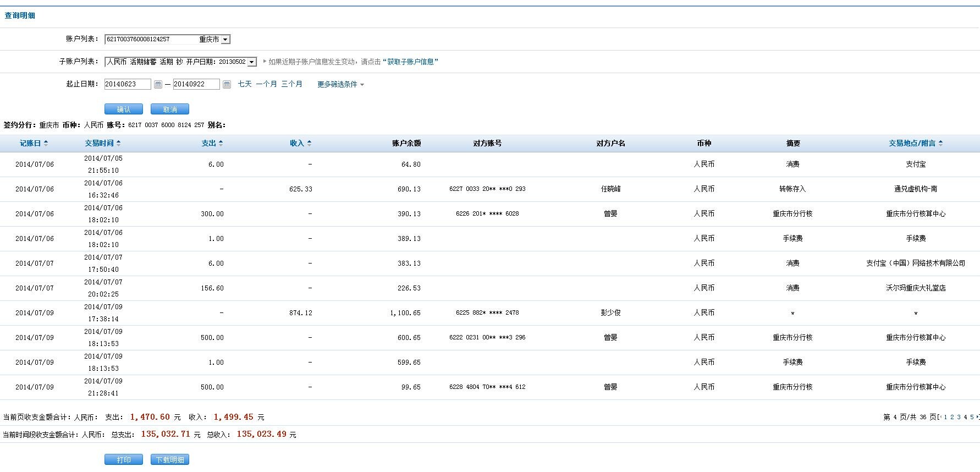The image size is (980, 472).
Task: Click the balance value 226.53
Action: (409, 288)
